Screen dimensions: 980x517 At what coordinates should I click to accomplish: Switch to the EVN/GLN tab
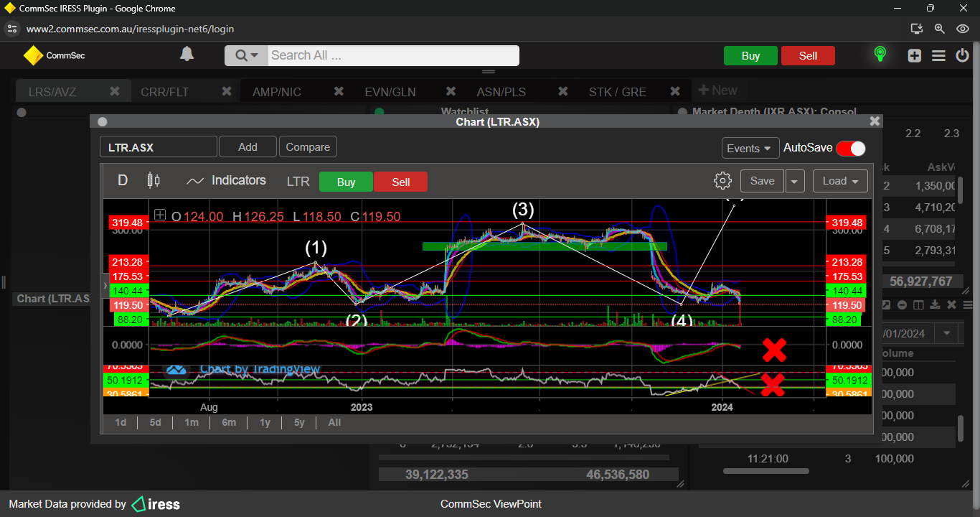click(390, 92)
